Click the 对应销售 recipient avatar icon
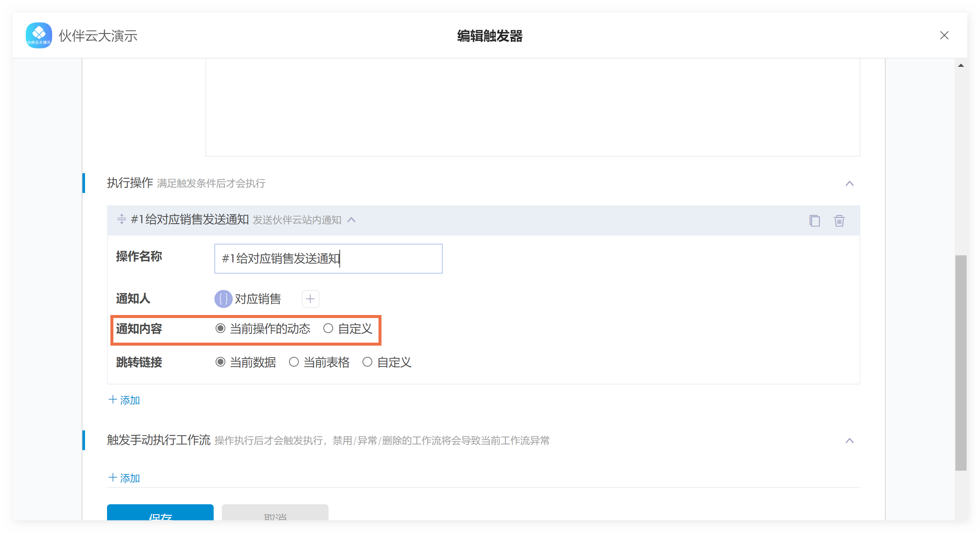Image resolution: width=980 pixels, height=533 pixels. click(x=223, y=299)
